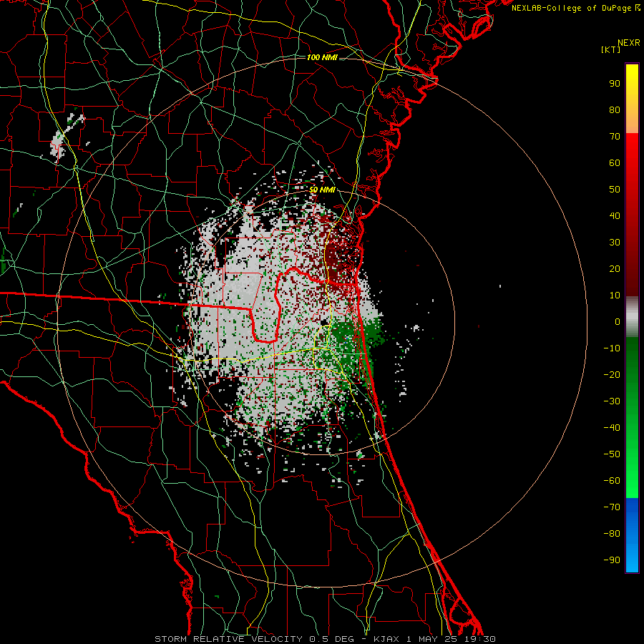This screenshot has width=644, height=644.
Task: Click the yellow top of the color bar
Action: [632, 99]
